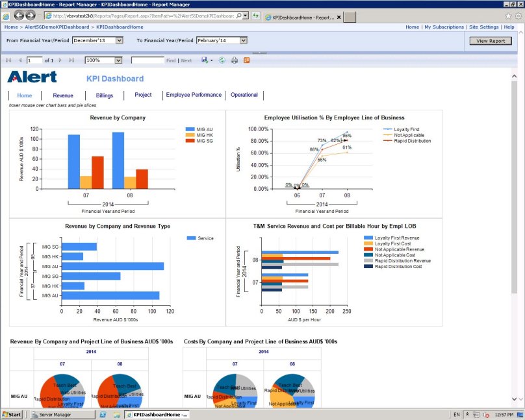Open the 100% zoom level dropdown
Image resolution: width=525 pixels, height=420 pixels.
pos(118,60)
